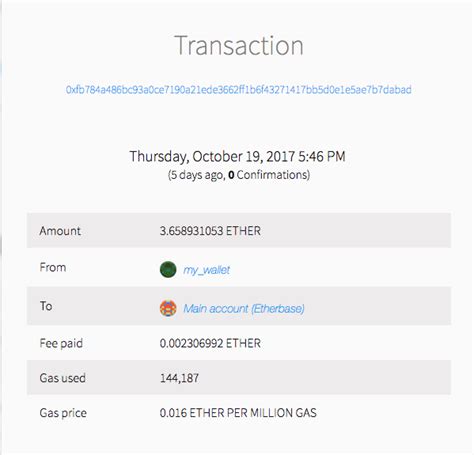
Task: Click the my_wallet green identicon
Action: pos(168,269)
